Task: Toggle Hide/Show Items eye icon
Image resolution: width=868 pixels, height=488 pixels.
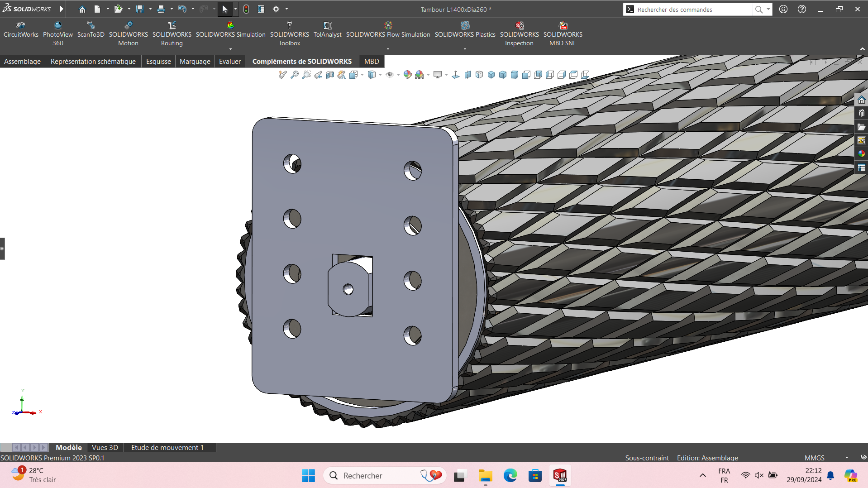Action: tap(389, 75)
